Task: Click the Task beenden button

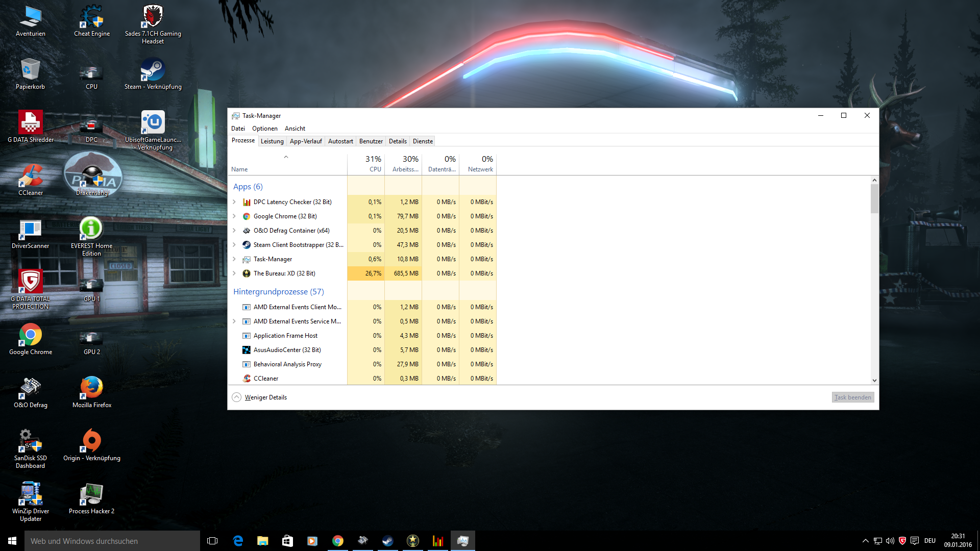Action: [852, 397]
